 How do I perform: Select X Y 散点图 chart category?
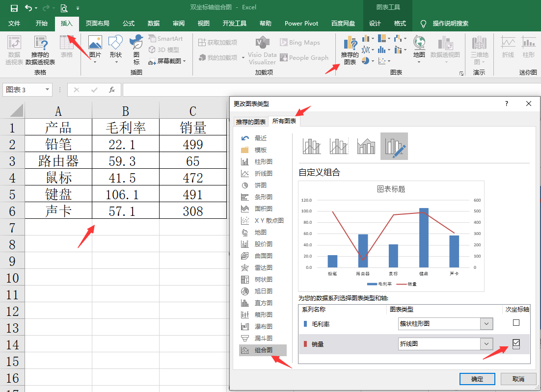(x=263, y=220)
